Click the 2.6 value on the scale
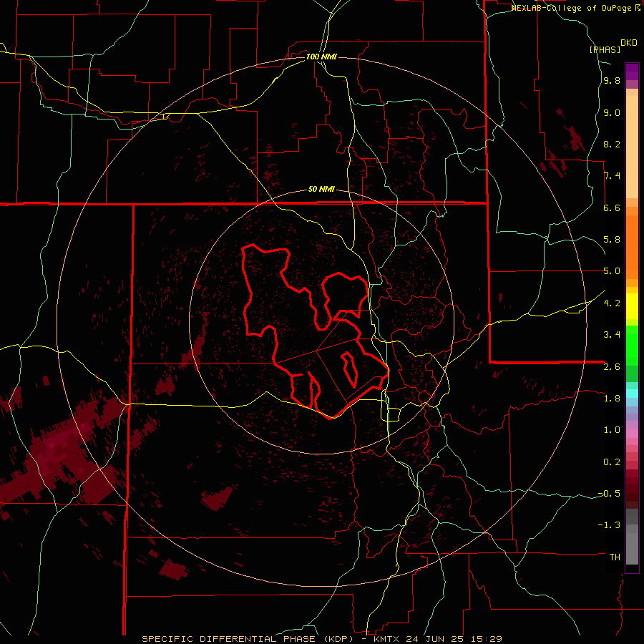The width and height of the screenshot is (644, 644). pos(612,367)
